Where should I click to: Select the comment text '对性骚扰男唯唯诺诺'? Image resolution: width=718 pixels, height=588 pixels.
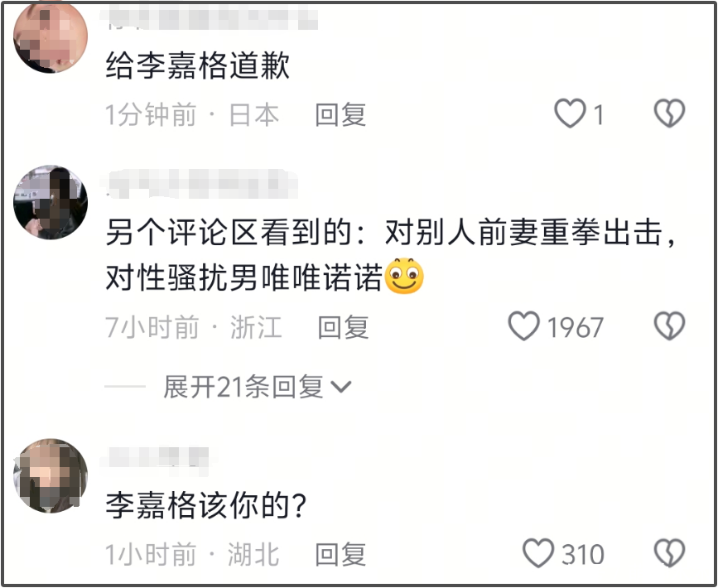coord(244,277)
